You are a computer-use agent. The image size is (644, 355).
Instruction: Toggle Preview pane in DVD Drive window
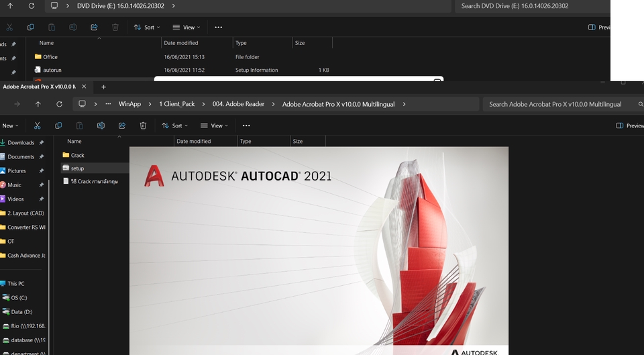(599, 27)
